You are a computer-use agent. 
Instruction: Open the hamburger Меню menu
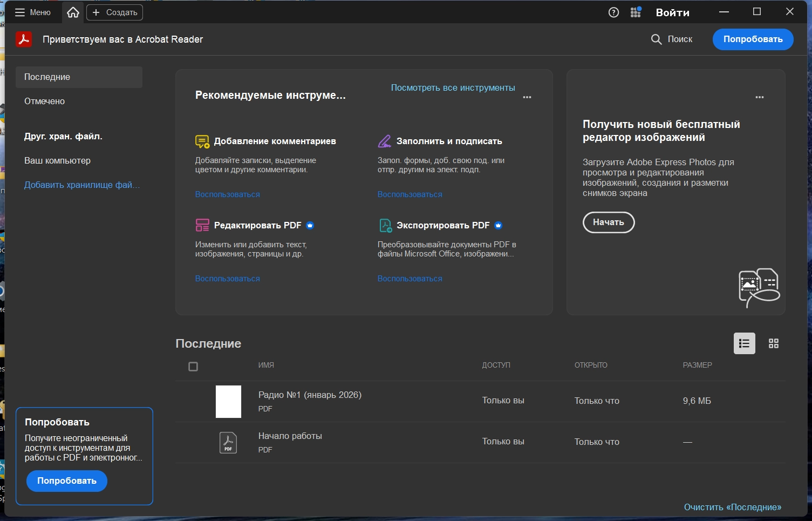coord(32,12)
